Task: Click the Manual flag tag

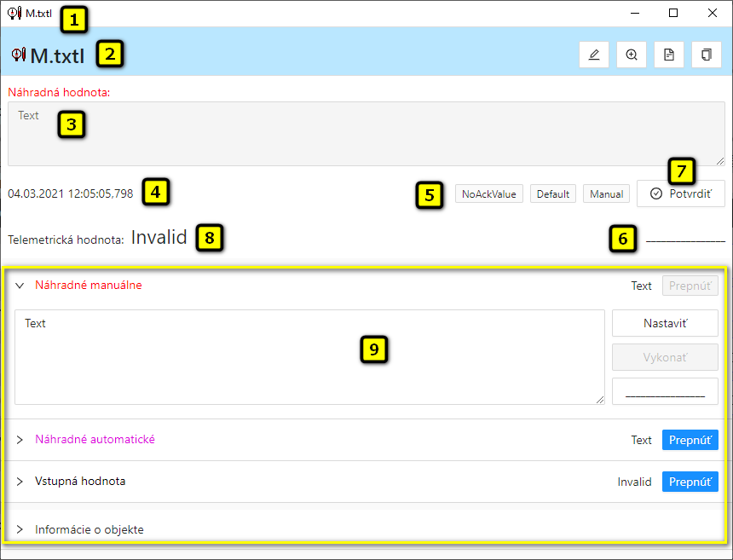Action: [606, 194]
